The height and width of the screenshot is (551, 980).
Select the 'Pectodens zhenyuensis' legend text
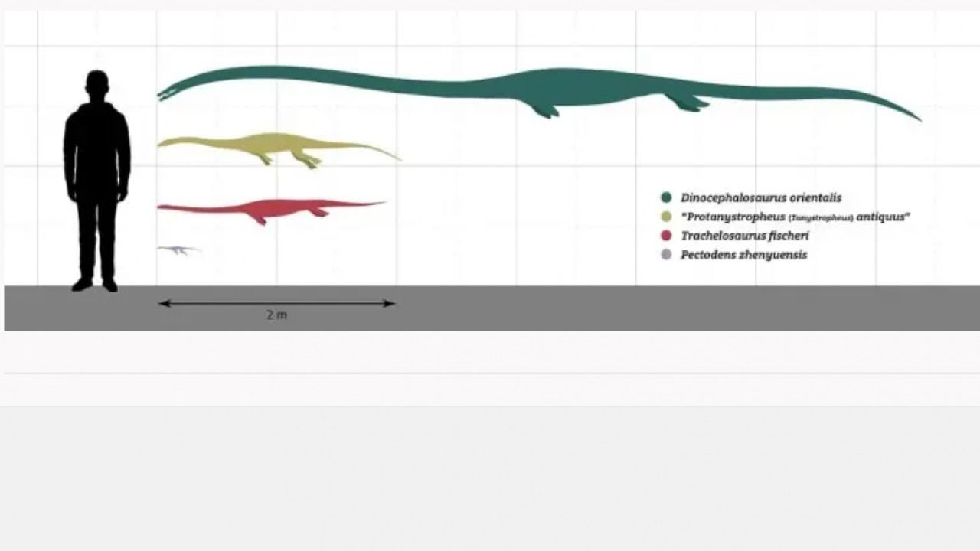point(744,255)
